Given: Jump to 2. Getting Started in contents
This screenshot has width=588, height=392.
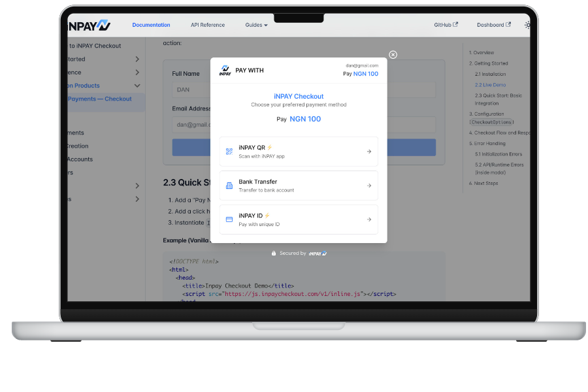Looking at the screenshot, I should tap(489, 63).
